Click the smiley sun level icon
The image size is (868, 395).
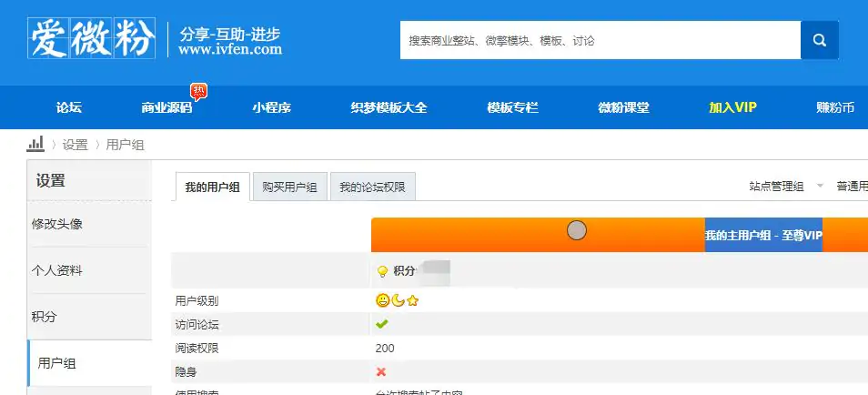(382, 301)
